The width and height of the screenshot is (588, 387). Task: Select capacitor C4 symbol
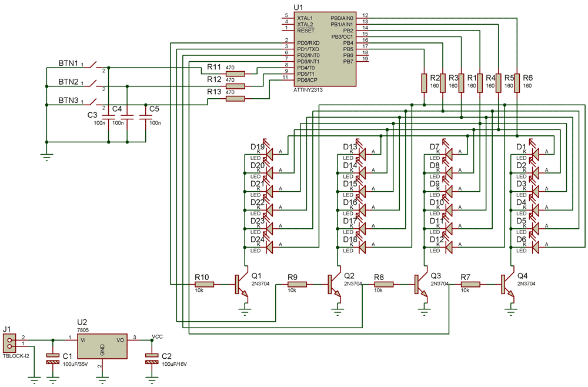127,118
